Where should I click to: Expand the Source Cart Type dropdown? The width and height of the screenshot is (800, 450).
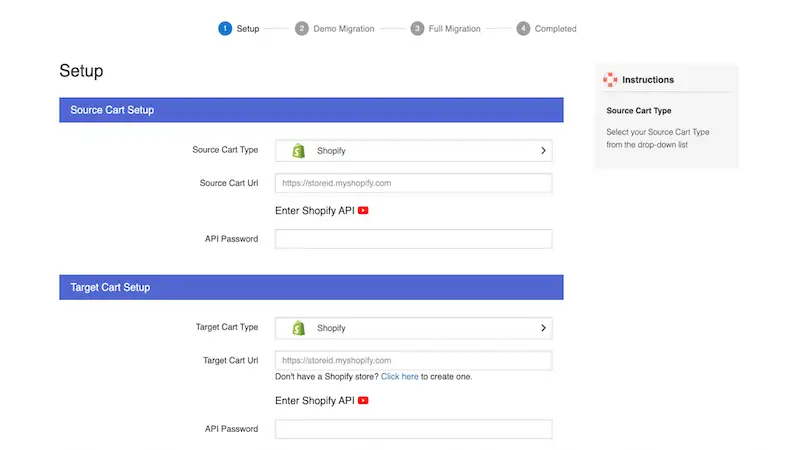pyautogui.click(x=413, y=151)
